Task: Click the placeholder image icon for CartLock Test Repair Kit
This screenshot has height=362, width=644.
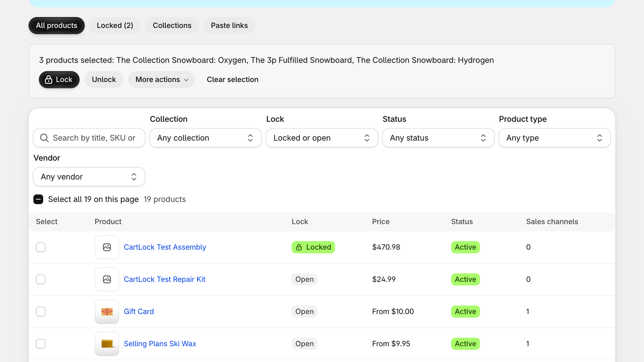Action: (107, 280)
